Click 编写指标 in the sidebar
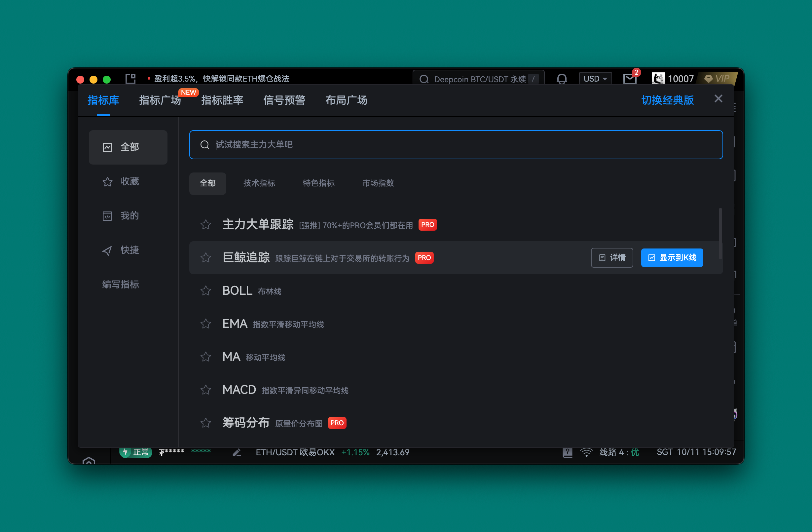Viewport: 812px width, 532px height. [x=121, y=285]
